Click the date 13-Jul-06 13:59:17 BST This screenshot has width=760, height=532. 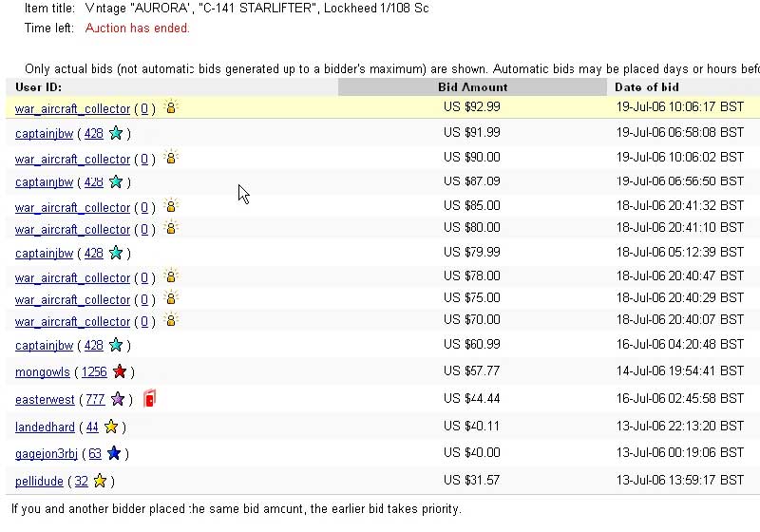680,480
